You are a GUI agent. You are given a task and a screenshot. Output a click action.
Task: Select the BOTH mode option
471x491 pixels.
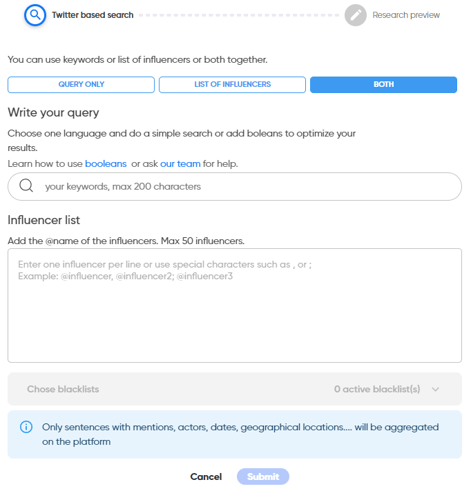(383, 84)
